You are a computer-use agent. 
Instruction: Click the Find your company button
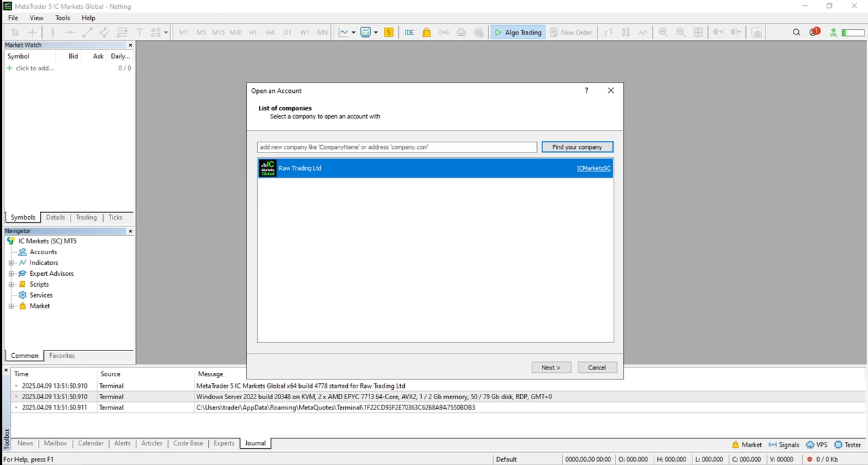pyautogui.click(x=577, y=147)
